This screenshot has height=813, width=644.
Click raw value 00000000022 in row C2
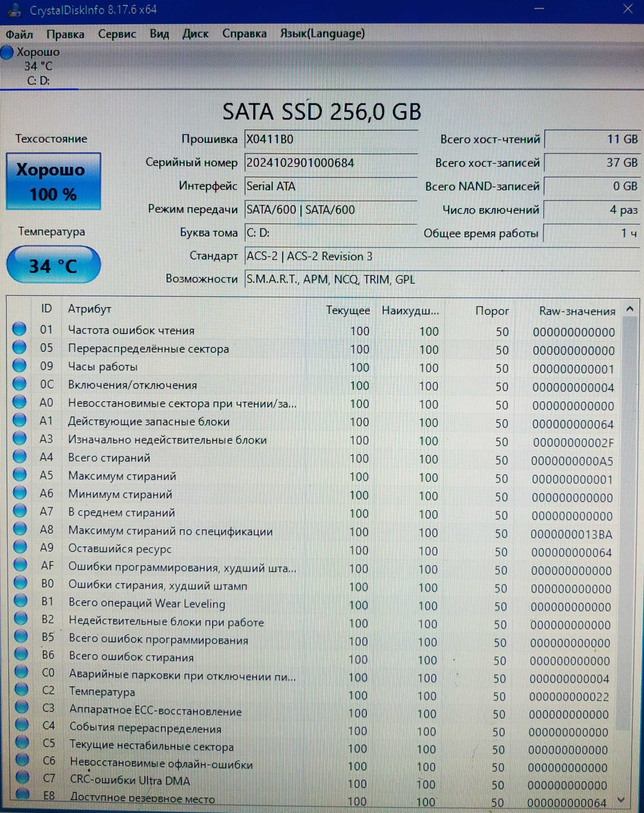click(x=569, y=696)
